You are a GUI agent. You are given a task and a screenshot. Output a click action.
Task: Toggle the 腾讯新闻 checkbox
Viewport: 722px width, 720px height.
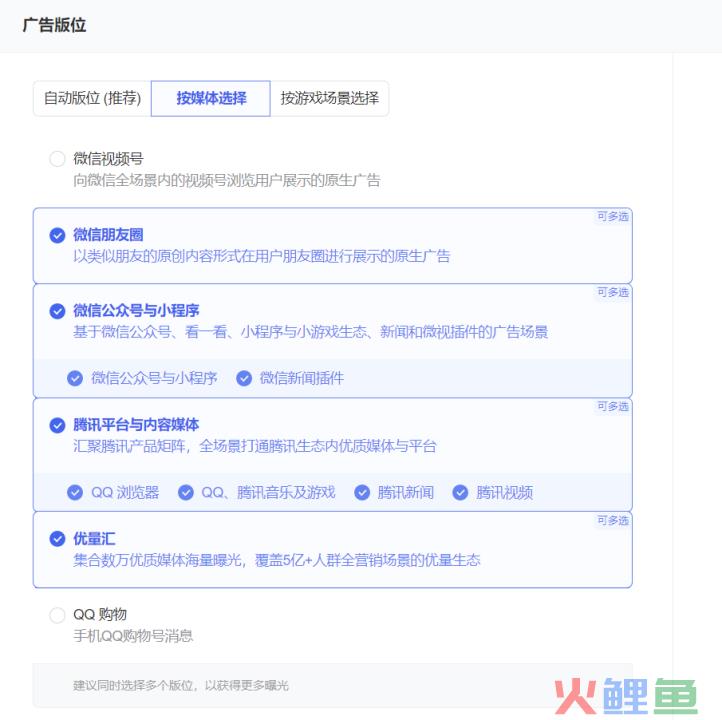point(362,493)
